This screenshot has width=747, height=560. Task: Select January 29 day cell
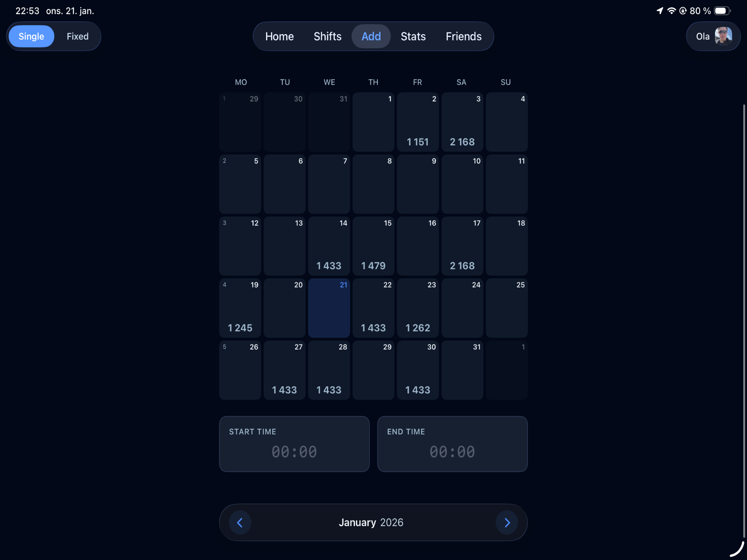pyautogui.click(x=373, y=370)
